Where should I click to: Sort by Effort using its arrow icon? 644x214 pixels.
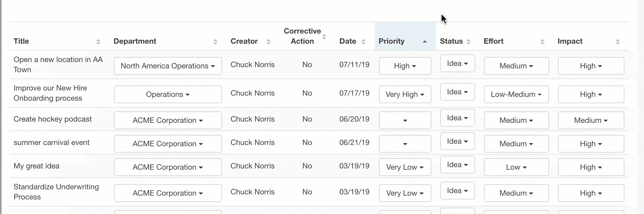tap(542, 42)
